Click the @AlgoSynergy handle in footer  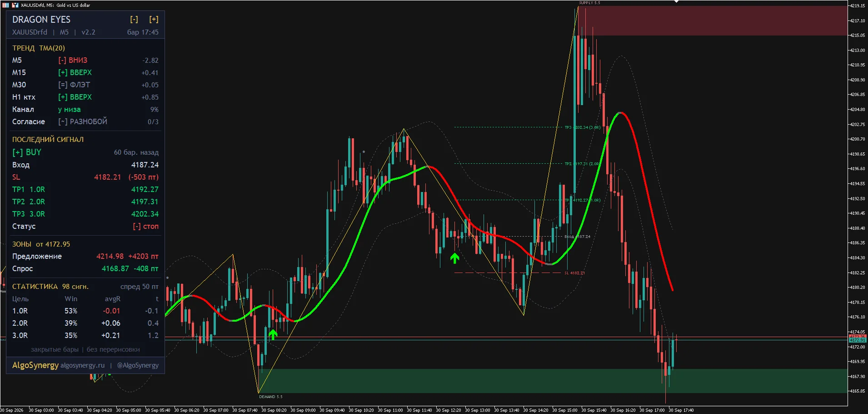[138, 365]
